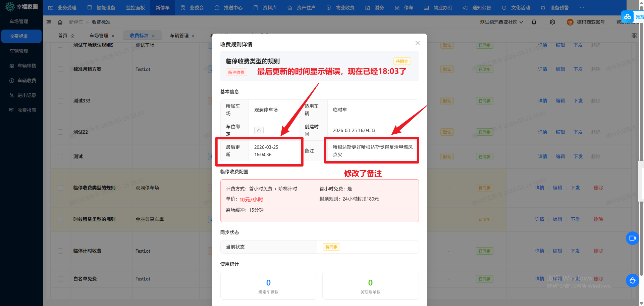Click 删除 for 临停收费类型的规则 row
Screen dimensions: 644x306
(x=598, y=188)
